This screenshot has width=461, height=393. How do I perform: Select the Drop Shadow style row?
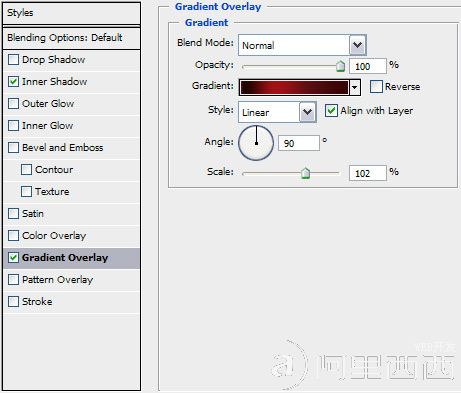click(x=71, y=60)
